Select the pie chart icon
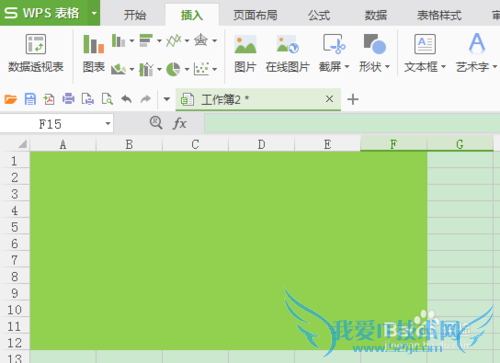 (173, 69)
